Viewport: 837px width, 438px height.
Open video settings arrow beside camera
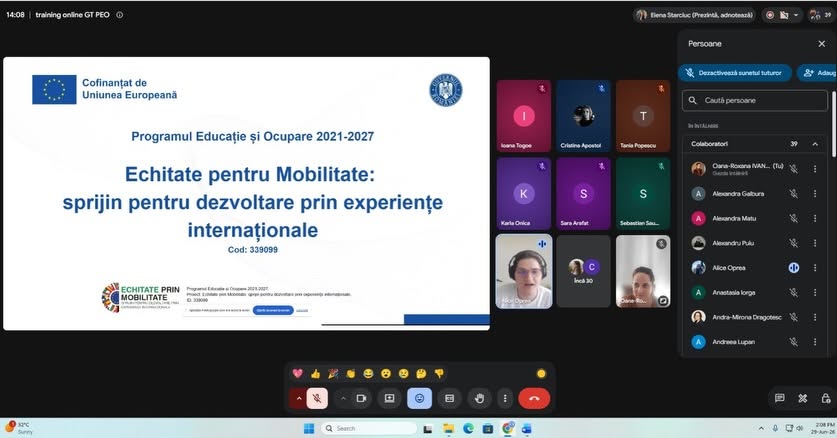[x=343, y=399]
